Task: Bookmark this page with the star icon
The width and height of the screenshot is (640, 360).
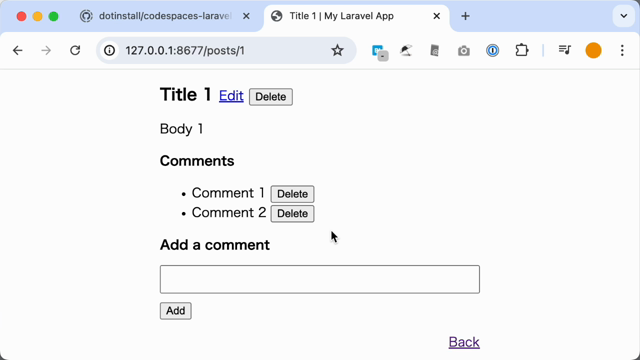Action: 337,51
